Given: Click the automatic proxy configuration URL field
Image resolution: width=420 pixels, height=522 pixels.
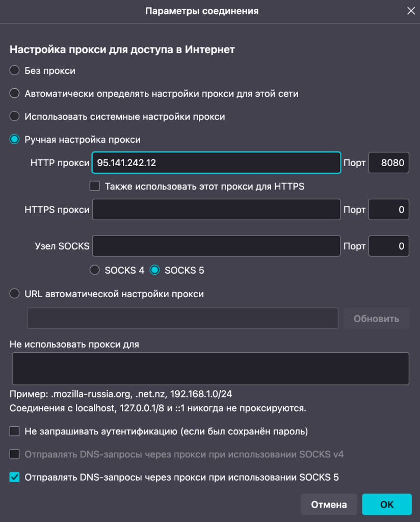Looking at the screenshot, I should (182, 319).
